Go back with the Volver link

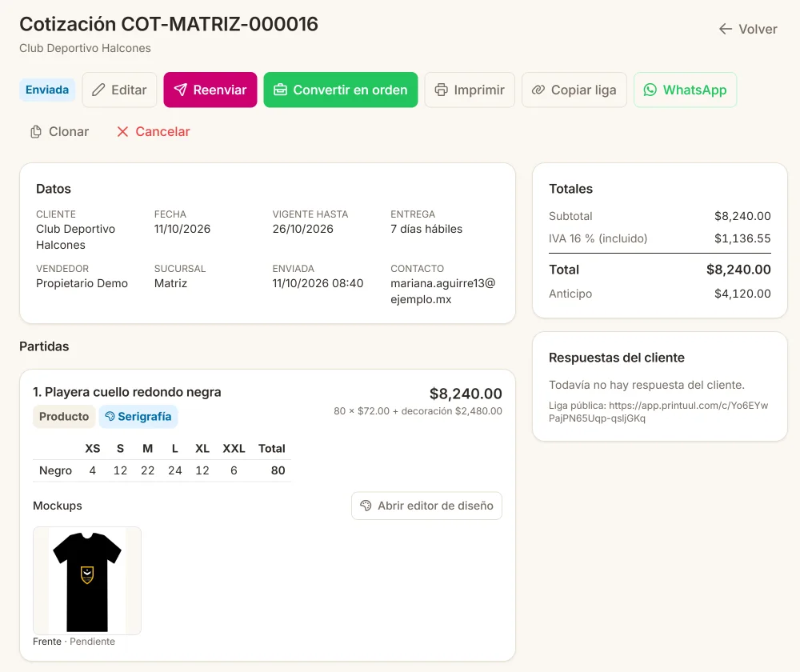[x=748, y=29]
